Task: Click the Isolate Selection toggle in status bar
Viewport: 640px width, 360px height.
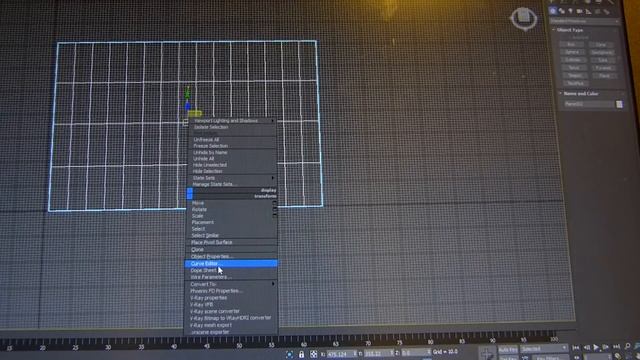Action: (289, 354)
